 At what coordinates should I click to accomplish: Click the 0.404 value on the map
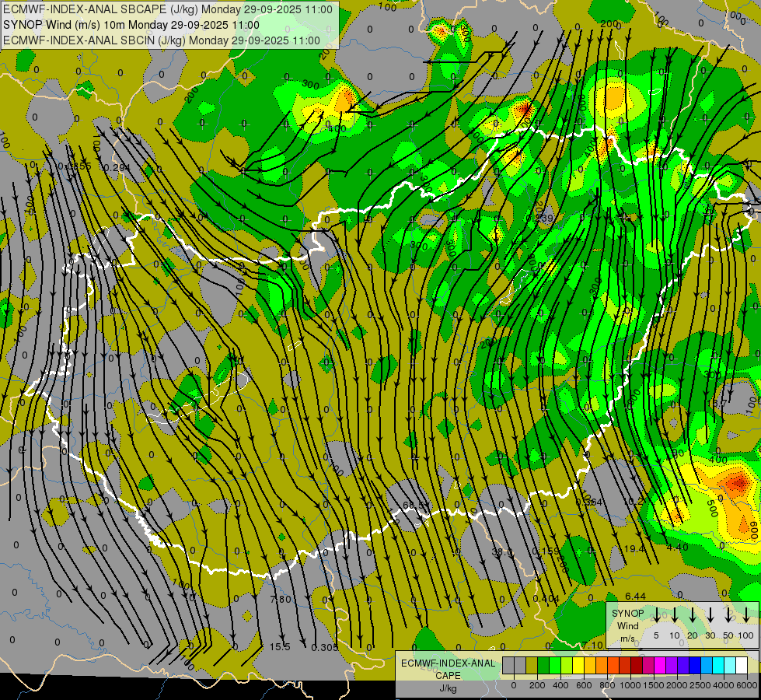[x=546, y=599]
